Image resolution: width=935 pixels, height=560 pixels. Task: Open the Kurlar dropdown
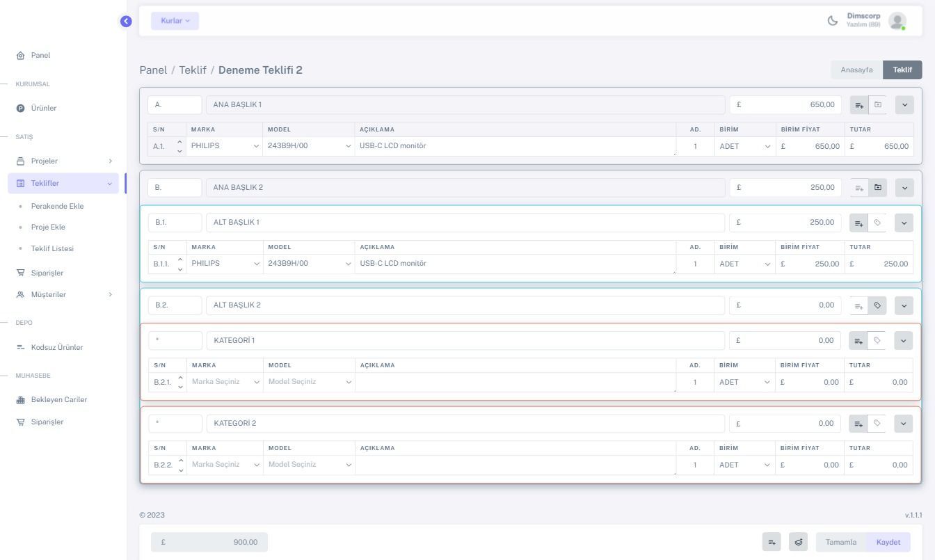175,21
